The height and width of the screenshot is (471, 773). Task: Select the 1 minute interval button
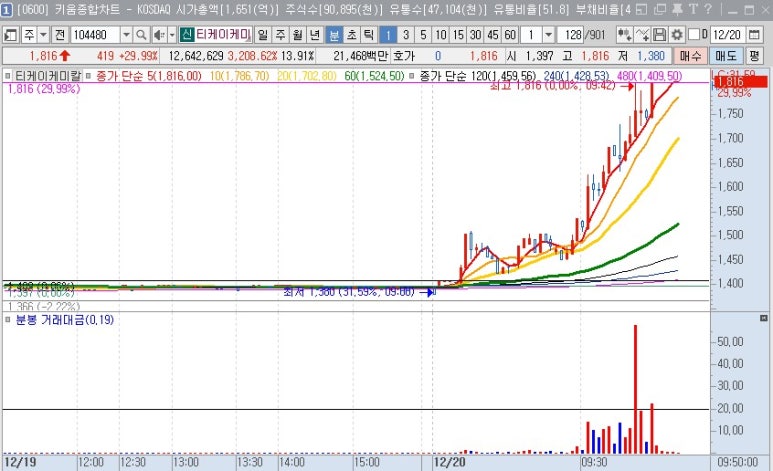click(x=388, y=35)
